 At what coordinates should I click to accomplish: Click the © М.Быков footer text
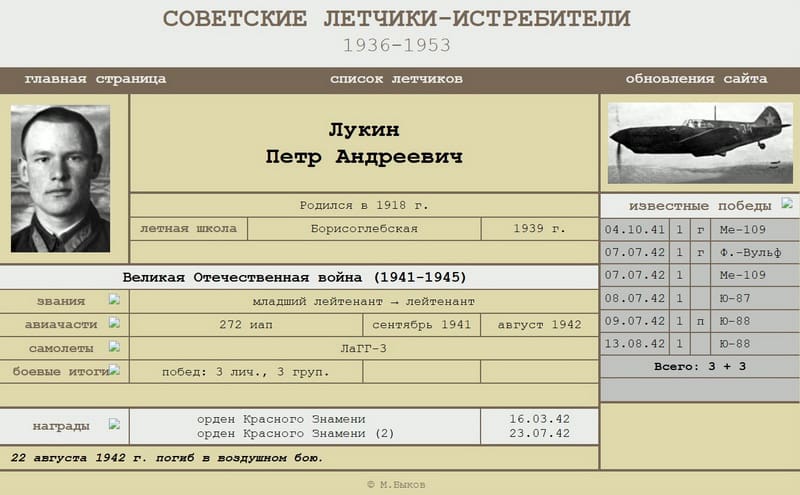[396, 484]
